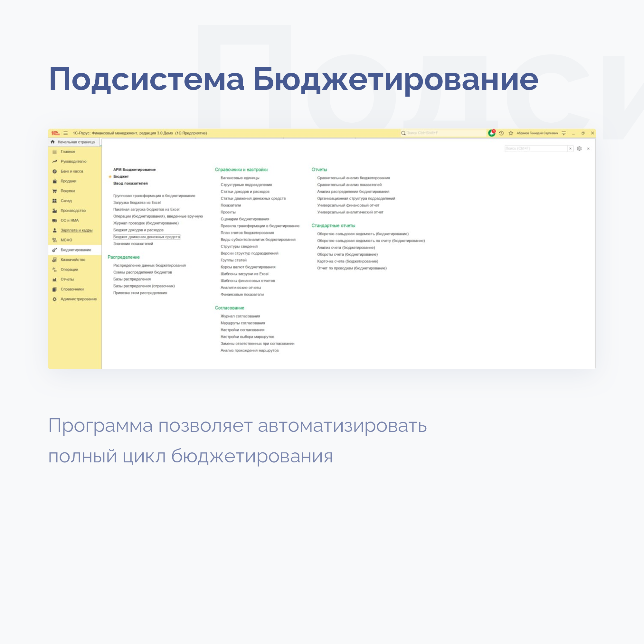
Task: Click the Банк и касса sidebar icon
Action: click(55, 171)
